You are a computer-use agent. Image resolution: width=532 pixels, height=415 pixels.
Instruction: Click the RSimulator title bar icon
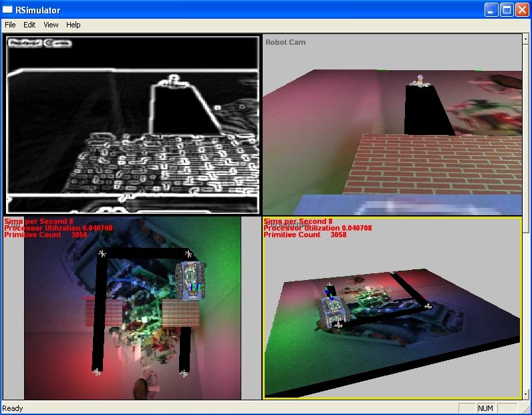click(x=8, y=9)
